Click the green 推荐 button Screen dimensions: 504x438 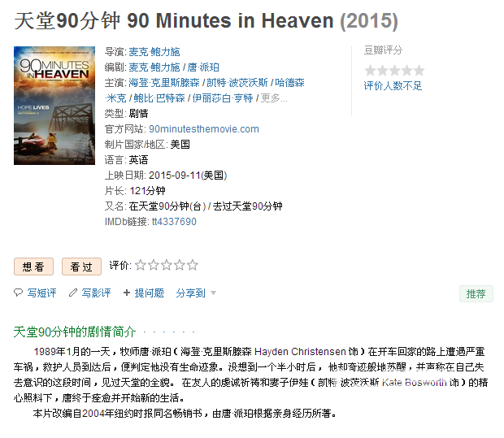click(476, 293)
